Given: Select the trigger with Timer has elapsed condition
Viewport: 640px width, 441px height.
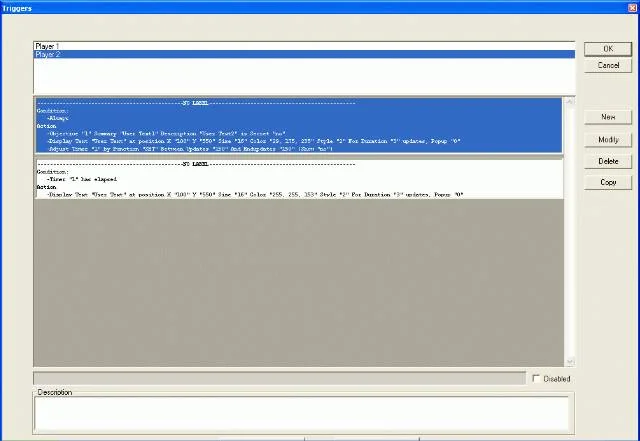Looking at the screenshot, I should (299, 179).
